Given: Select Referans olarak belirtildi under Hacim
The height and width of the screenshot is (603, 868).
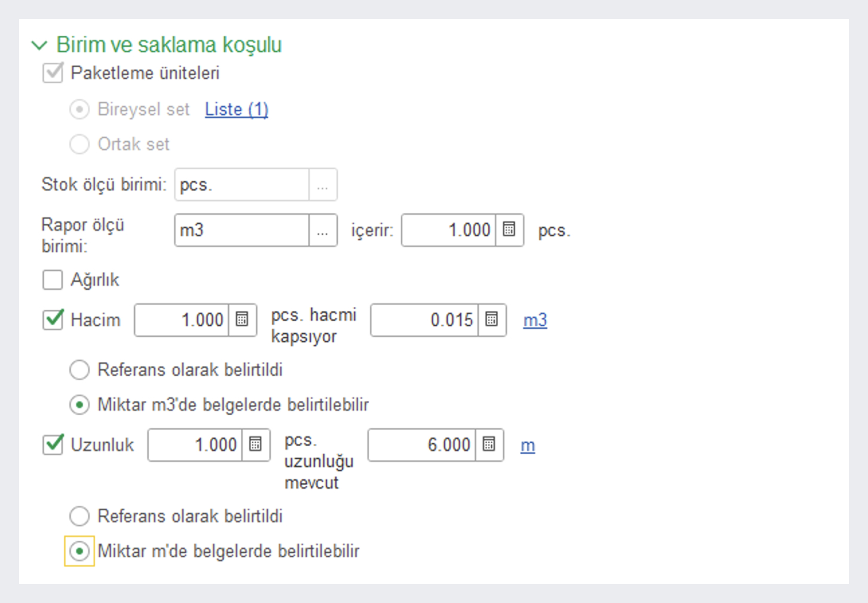Looking at the screenshot, I should point(80,370).
